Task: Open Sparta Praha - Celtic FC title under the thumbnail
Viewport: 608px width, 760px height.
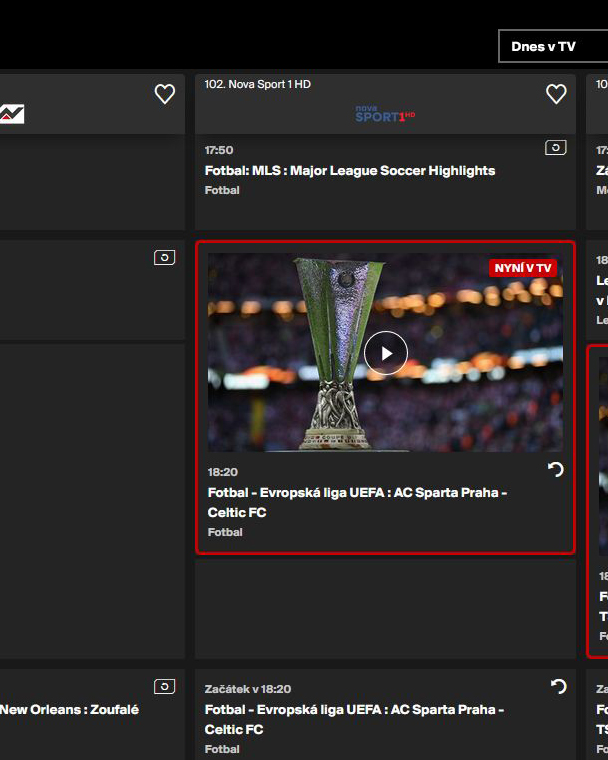Action: (x=357, y=502)
